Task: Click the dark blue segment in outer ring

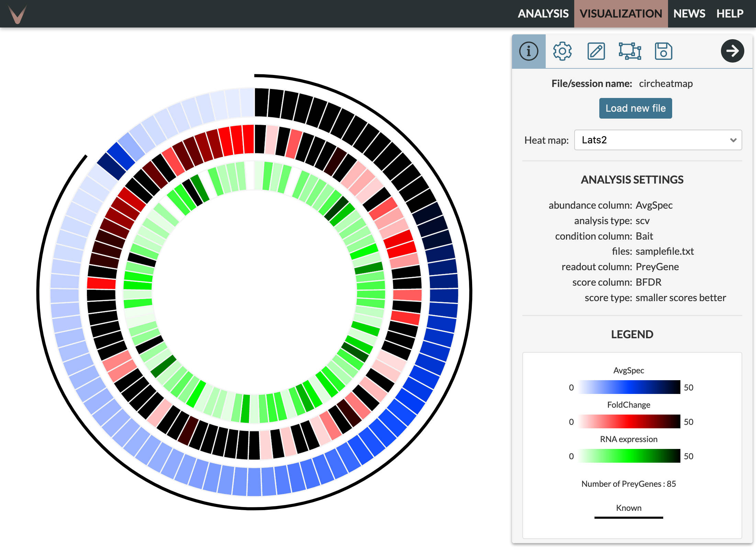Action: (x=111, y=167)
